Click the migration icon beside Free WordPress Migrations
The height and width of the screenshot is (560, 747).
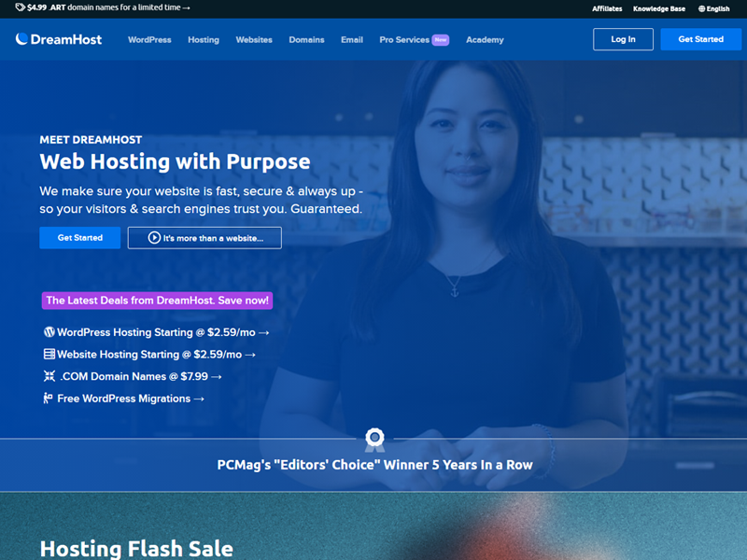48,399
